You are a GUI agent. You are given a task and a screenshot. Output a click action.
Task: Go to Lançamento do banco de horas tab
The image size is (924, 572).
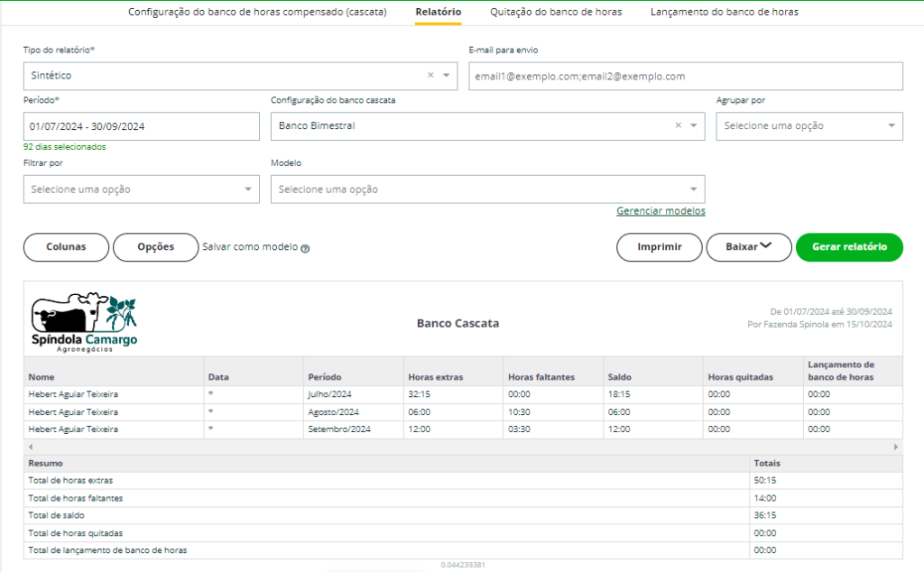coord(725,12)
